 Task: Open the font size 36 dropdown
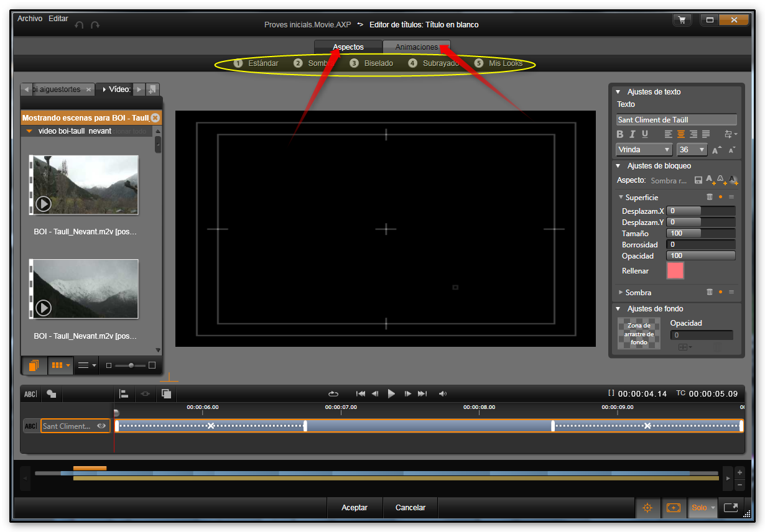[x=692, y=150]
